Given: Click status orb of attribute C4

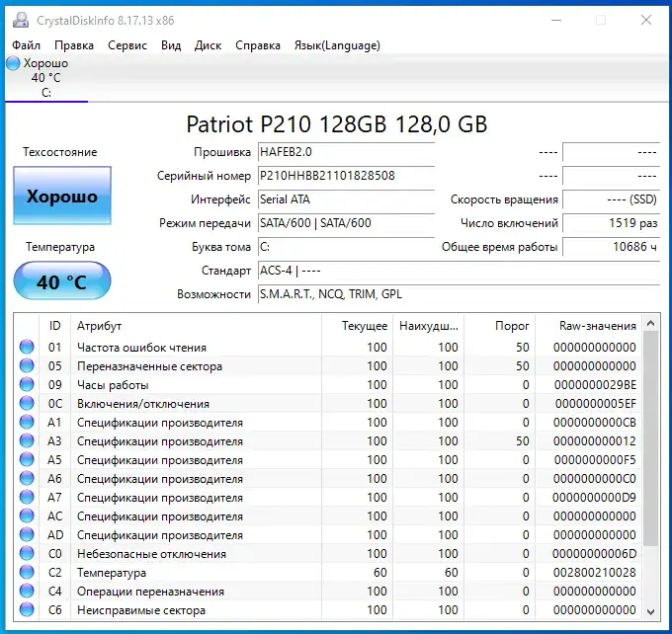Looking at the screenshot, I should (27, 592).
